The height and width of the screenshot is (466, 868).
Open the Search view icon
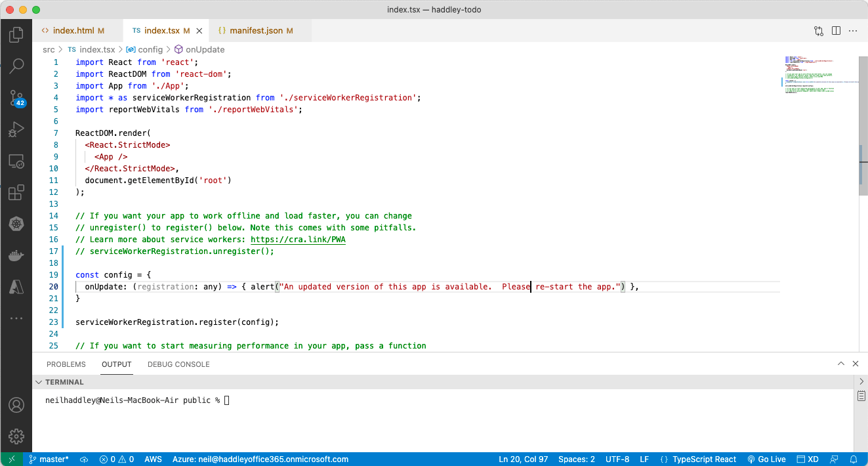[x=16, y=66]
